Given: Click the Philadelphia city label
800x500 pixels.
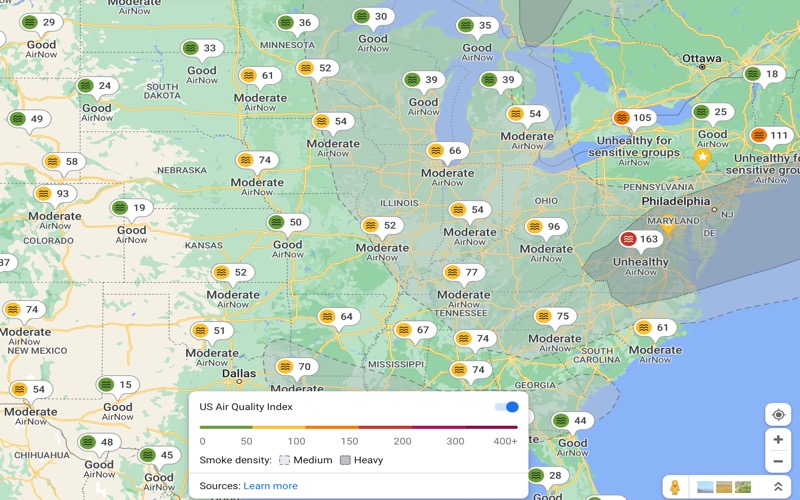Looking at the screenshot, I should click(x=676, y=201).
